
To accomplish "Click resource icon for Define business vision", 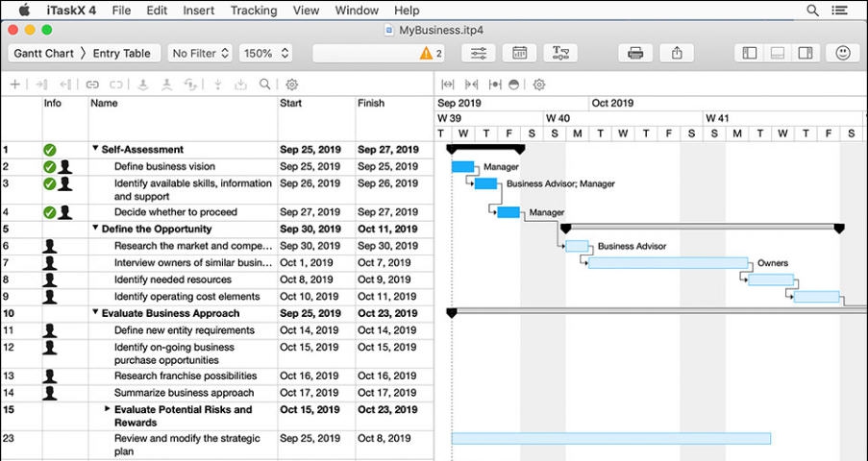I will (65, 166).
